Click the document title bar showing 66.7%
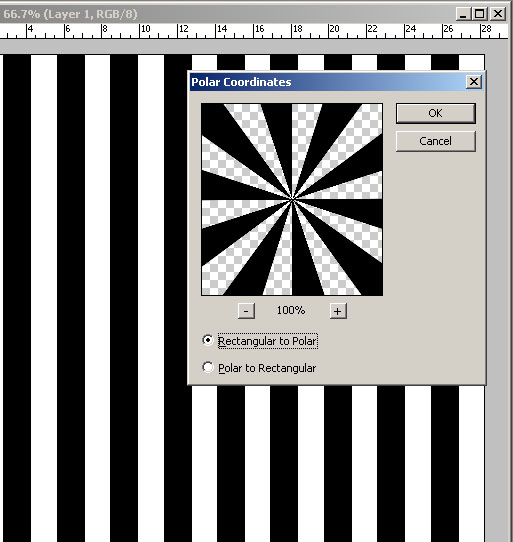 tap(225, 14)
